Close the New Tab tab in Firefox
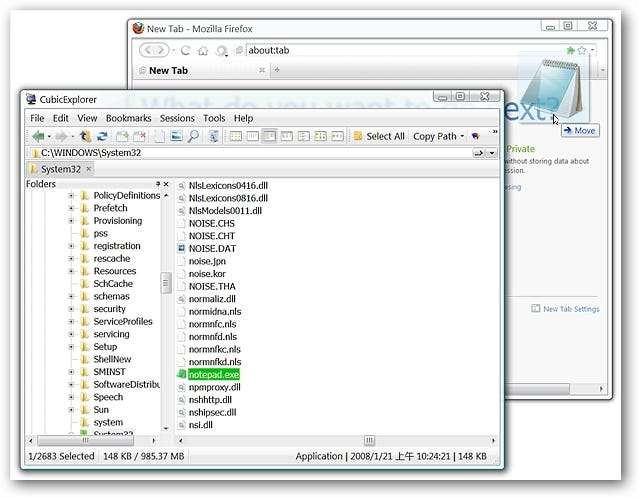 [262, 70]
